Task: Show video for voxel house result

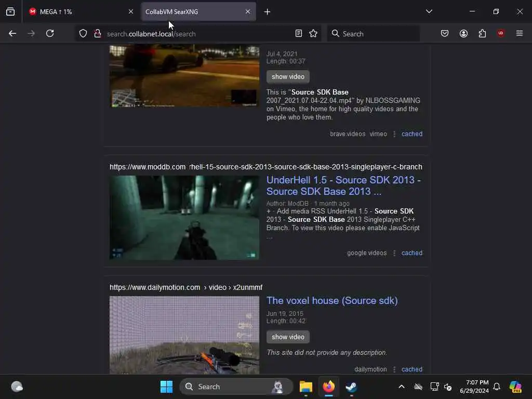Action: (x=288, y=337)
